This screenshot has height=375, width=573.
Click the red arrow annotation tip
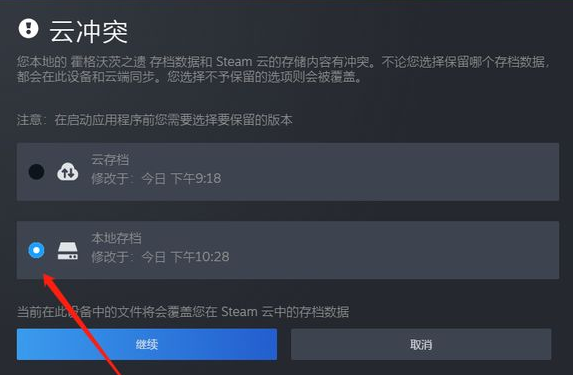tap(45, 275)
